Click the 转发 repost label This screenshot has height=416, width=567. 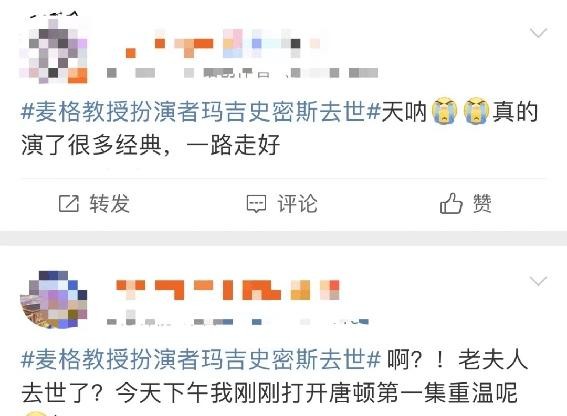[110, 203]
